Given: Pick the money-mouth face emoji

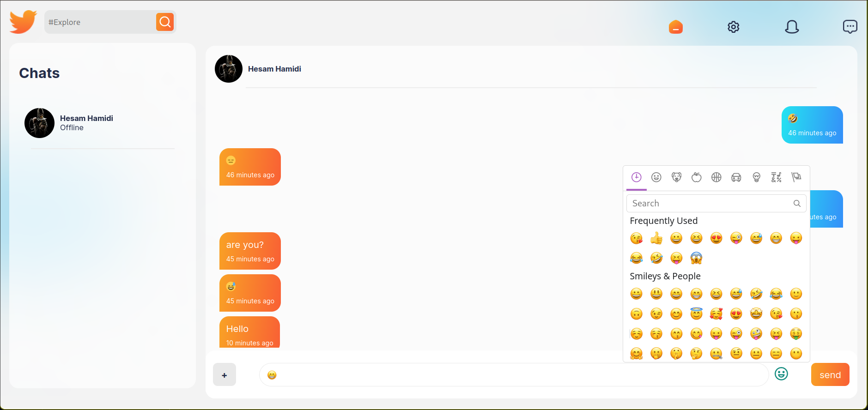Looking at the screenshot, I should click(796, 334).
